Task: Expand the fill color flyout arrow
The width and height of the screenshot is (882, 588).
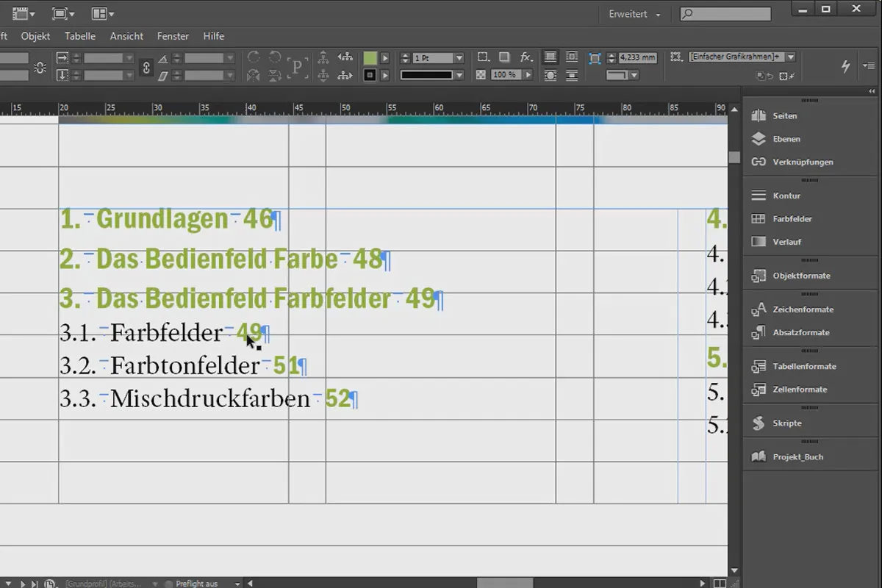Action: [385, 58]
